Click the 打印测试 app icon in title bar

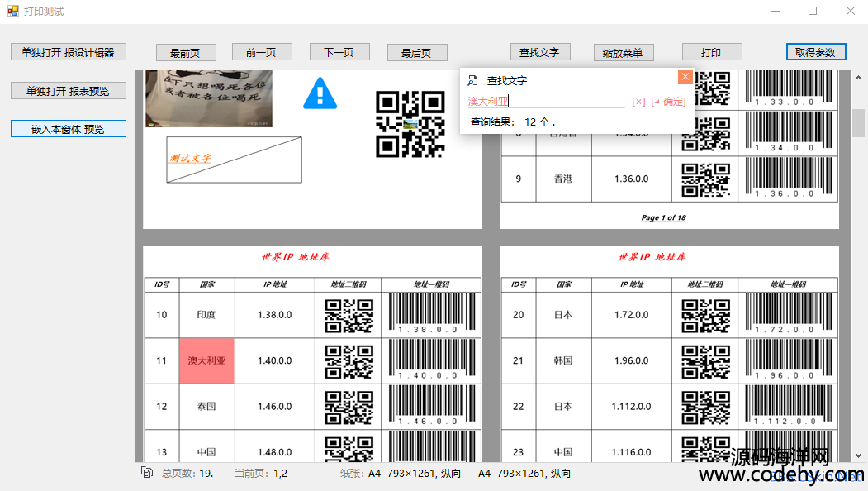[13, 11]
